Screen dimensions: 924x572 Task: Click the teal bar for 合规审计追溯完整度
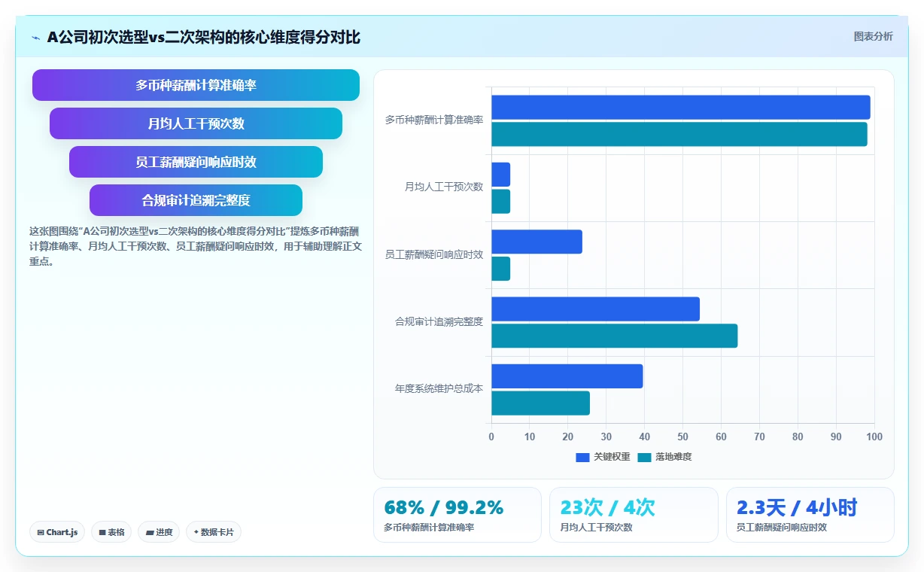tap(615, 336)
